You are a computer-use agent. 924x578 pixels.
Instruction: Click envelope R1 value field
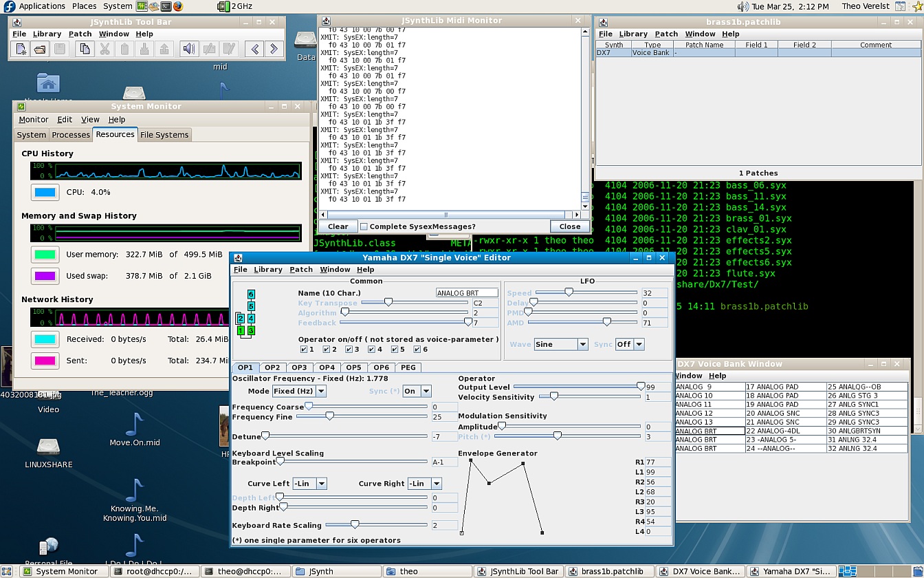pyautogui.click(x=657, y=462)
